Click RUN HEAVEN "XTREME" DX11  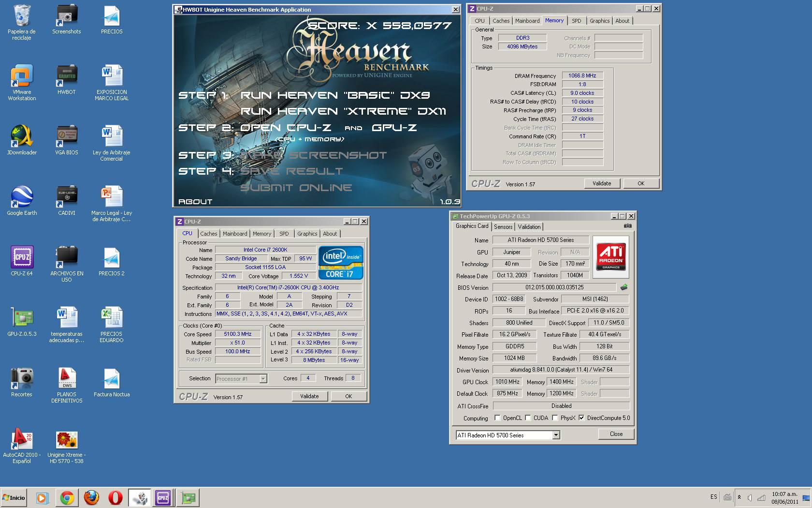(344, 111)
